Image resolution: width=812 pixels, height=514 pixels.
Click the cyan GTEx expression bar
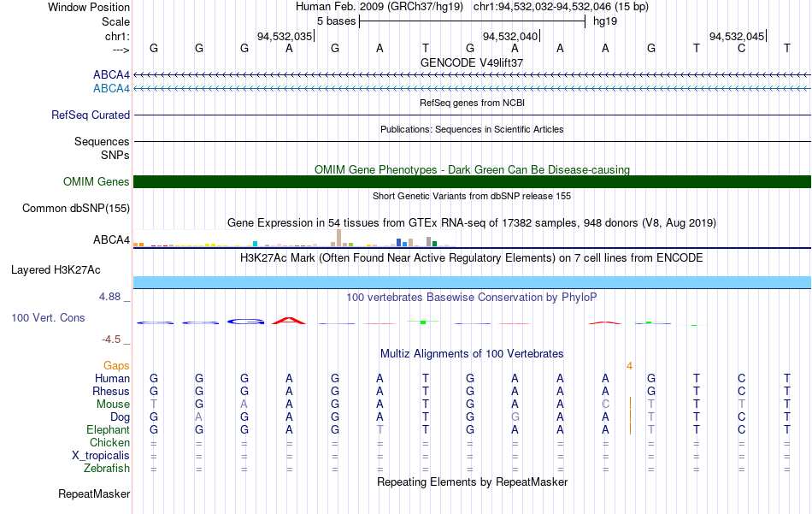point(256,244)
